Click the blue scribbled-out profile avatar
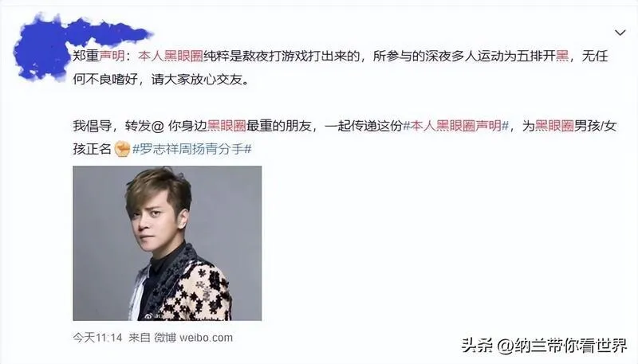638x364 pixels. click(40, 49)
